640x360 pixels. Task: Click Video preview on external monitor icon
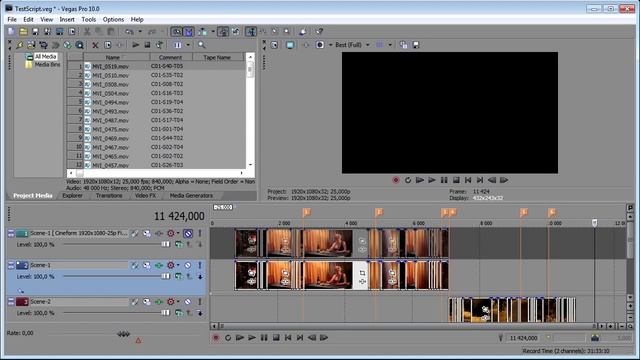290,45
